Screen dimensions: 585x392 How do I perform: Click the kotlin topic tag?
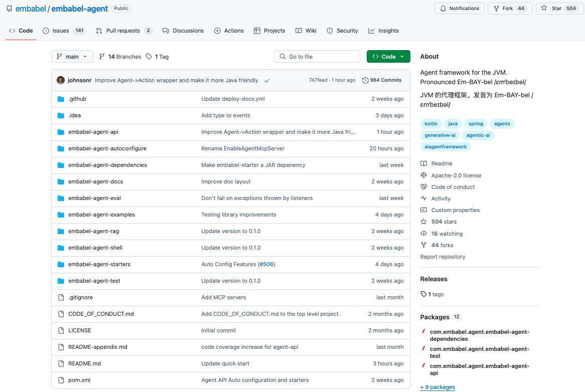pos(431,124)
